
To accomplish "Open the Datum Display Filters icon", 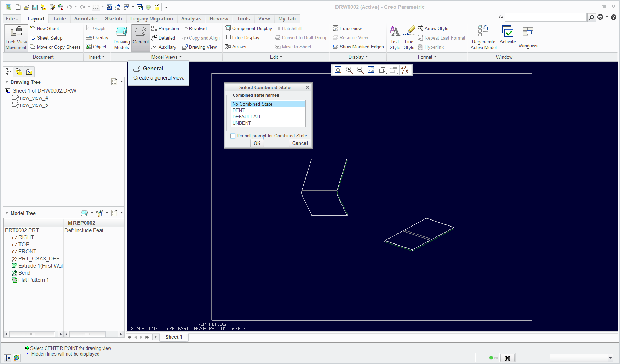I will click(x=405, y=70).
